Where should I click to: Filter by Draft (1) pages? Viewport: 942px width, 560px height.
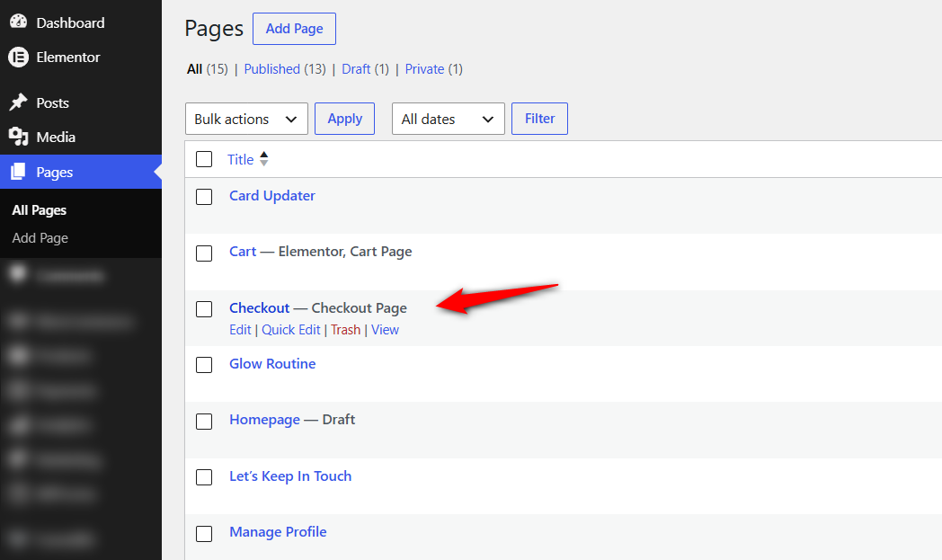(x=365, y=69)
